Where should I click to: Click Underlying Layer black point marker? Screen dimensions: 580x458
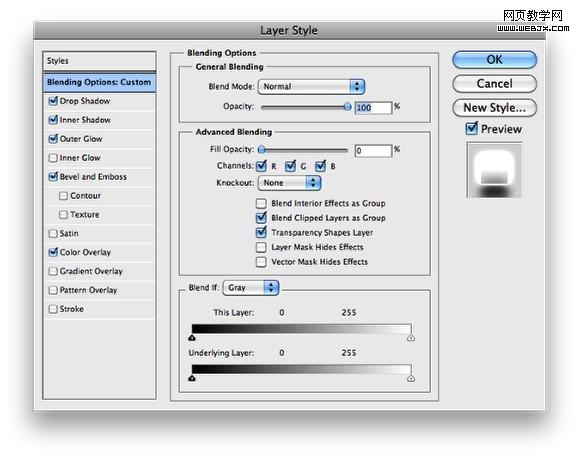(x=192, y=378)
